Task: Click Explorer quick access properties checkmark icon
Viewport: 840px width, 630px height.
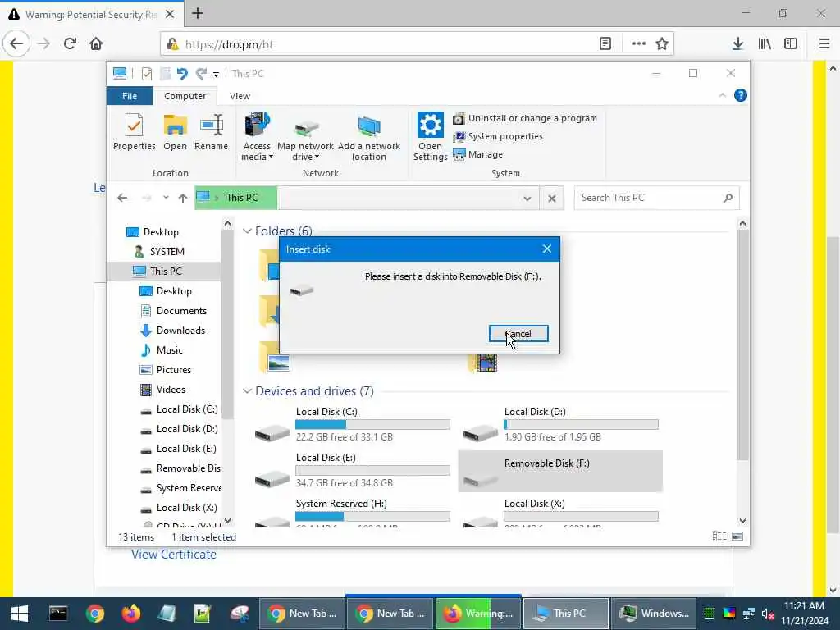Action: click(x=146, y=73)
